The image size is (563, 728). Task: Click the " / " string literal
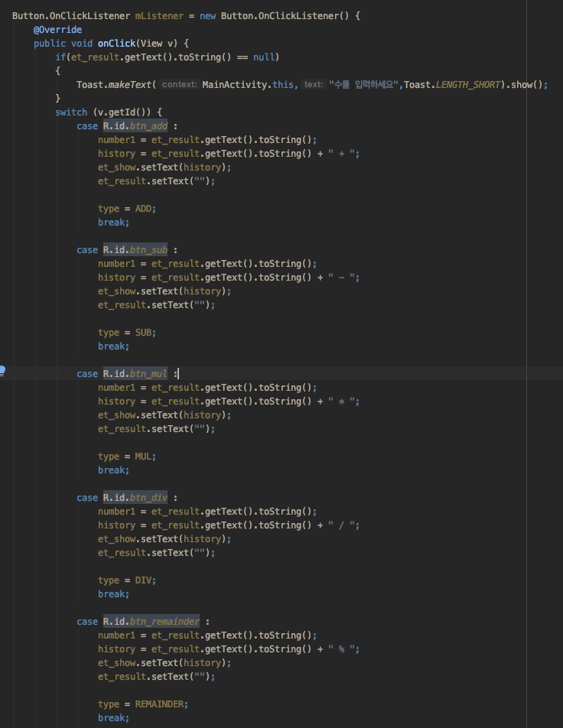pyautogui.click(x=341, y=525)
